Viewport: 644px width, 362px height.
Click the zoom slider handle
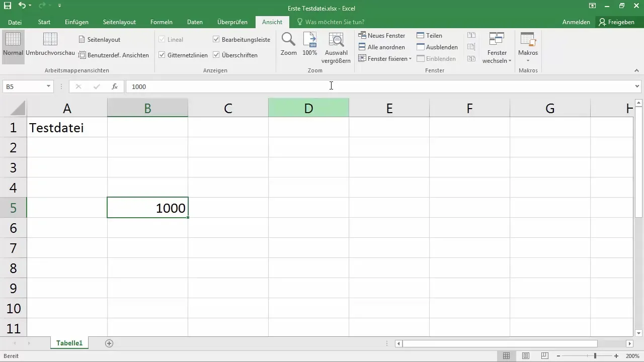[595, 356]
